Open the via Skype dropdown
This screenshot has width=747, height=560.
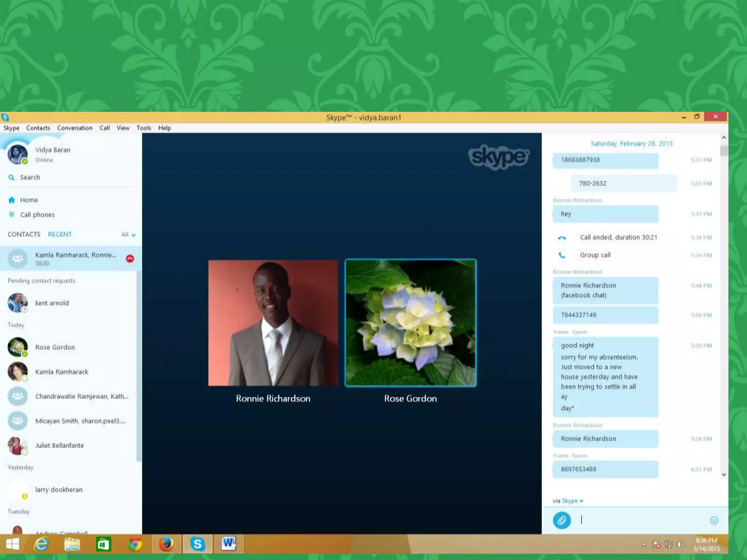click(572, 501)
